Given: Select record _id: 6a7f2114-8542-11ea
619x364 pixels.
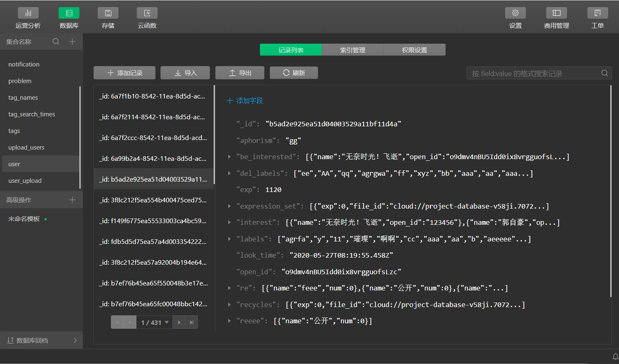Looking at the screenshot, I should tap(153, 117).
